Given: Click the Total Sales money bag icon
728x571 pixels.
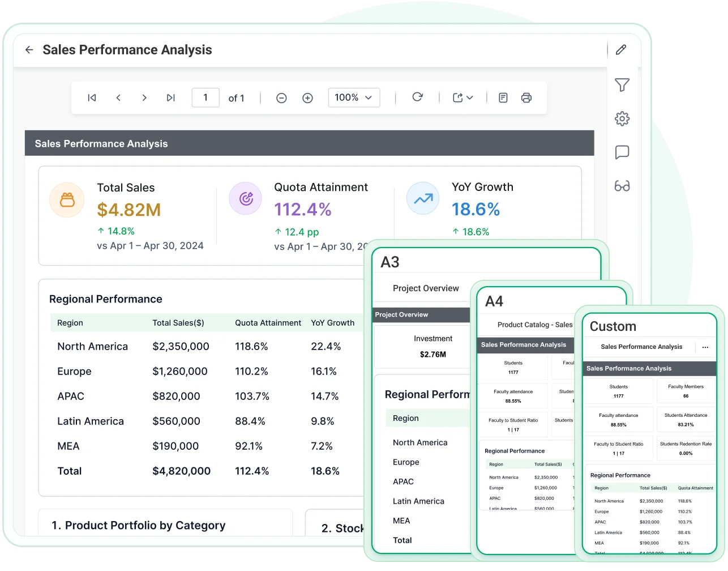Looking at the screenshot, I should click(67, 200).
